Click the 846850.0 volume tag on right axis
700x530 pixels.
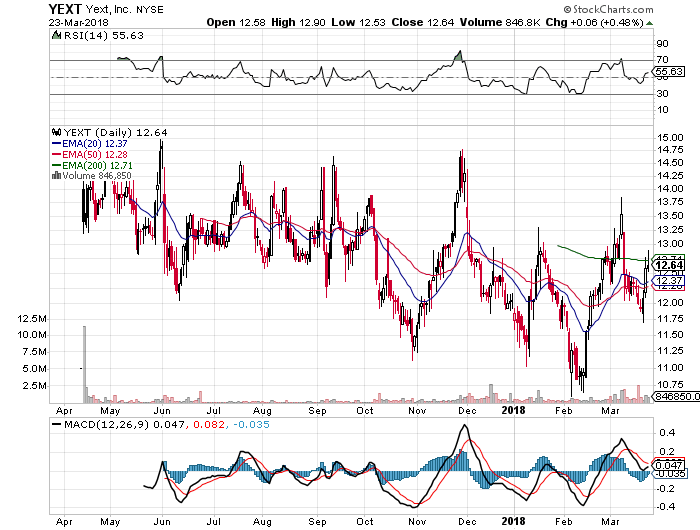point(676,396)
